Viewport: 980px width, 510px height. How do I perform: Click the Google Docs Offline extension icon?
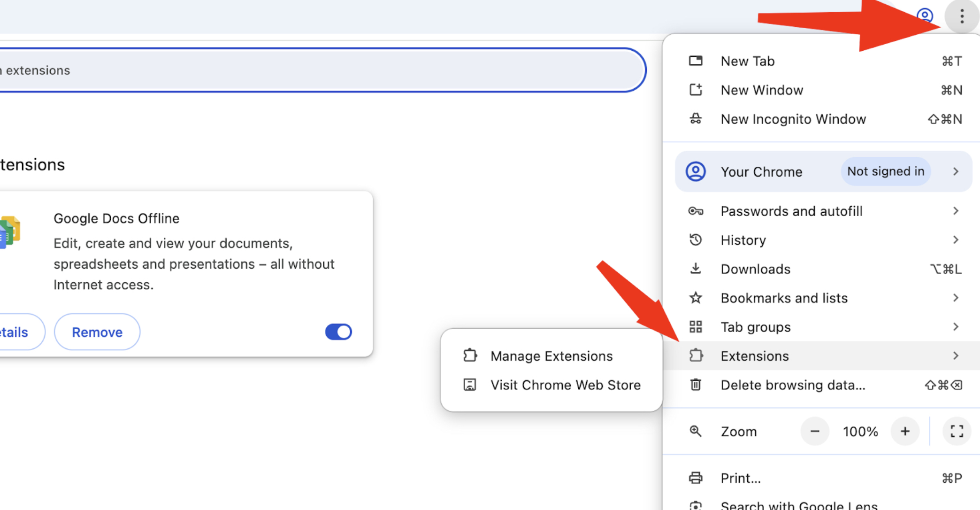[9, 232]
